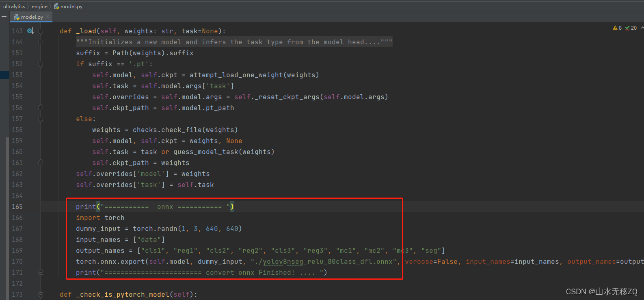The width and height of the screenshot is (644, 300).
Task: Click the warning count 8
Action: point(620,28)
